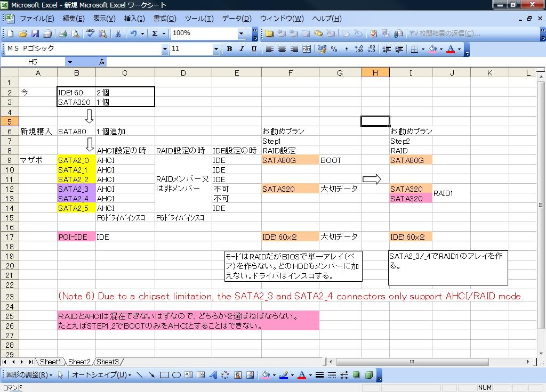Open Print Preview from the toolbar
This screenshot has width=546, height=392.
point(75,34)
